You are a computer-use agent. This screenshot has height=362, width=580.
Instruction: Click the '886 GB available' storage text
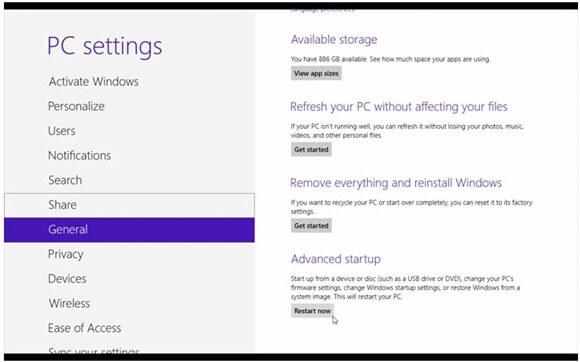(x=390, y=59)
